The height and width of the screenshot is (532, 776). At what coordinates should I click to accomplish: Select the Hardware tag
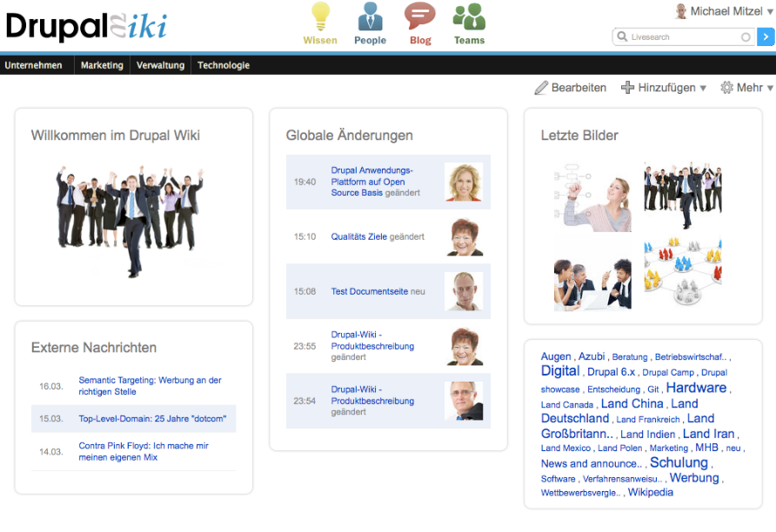click(696, 388)
